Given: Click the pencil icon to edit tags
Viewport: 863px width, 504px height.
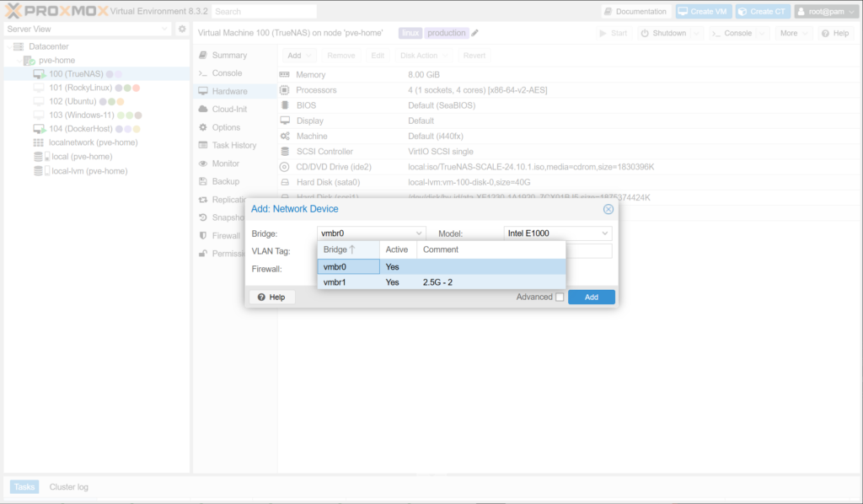Looking at the screenshot, I should [x=475, y=33].
